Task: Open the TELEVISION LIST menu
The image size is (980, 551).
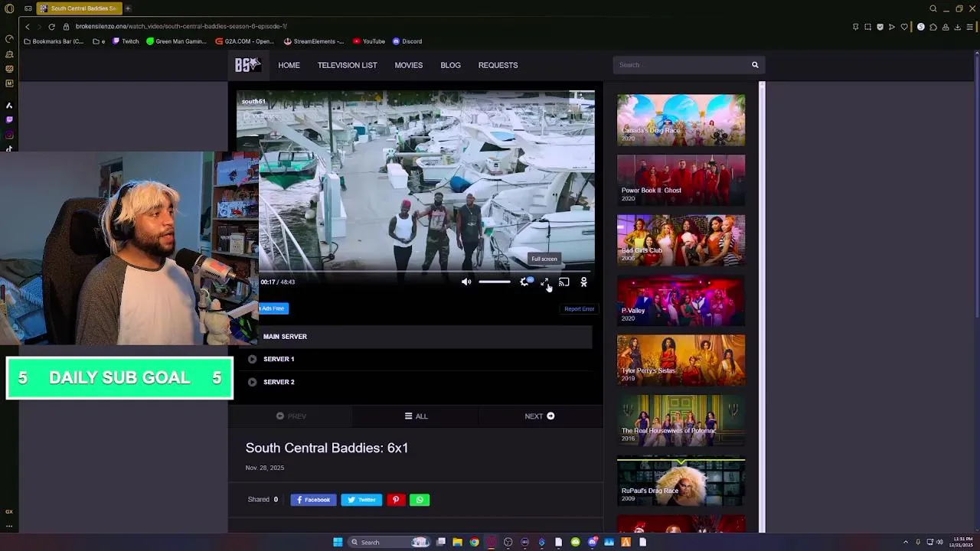Action: pos(348,65)
